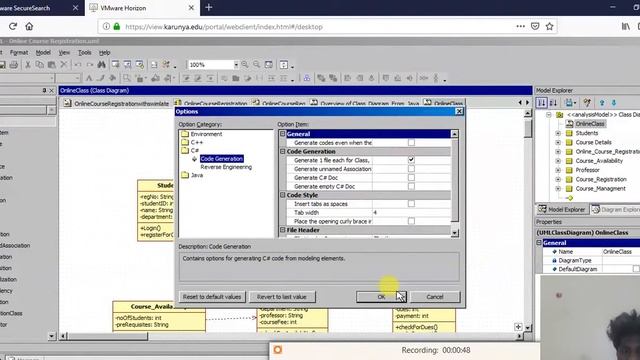This screenshot has width=640, height=360.
Task: Cancel the Options dialog
Action: tap(435, 297)
